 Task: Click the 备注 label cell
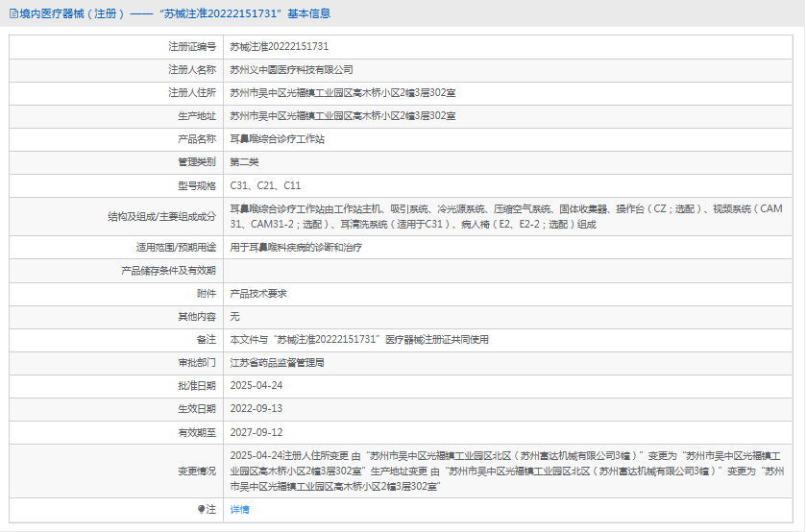pyautogui.click(x=116, y=340)
